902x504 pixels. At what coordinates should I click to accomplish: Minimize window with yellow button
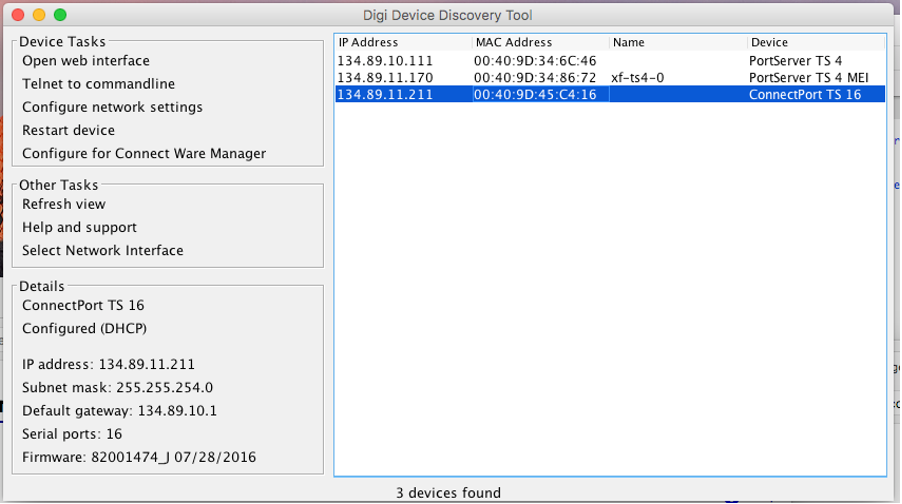[39, 15]
